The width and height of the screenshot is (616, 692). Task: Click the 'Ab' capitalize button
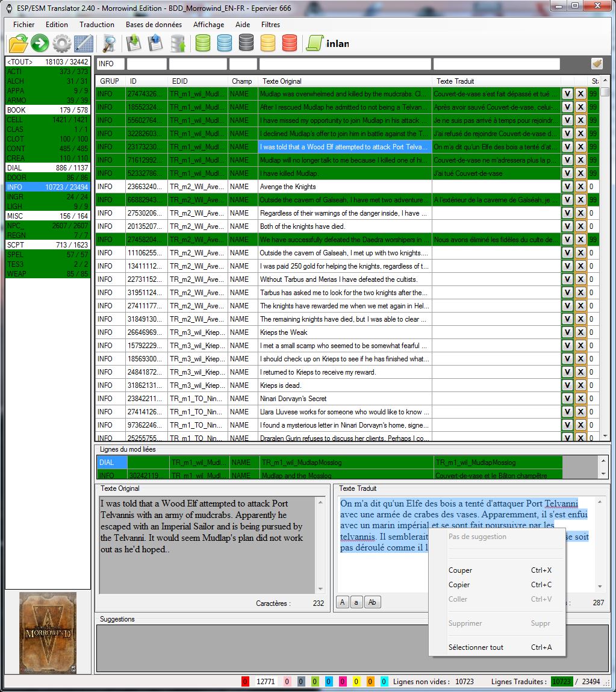click(372, 602)
